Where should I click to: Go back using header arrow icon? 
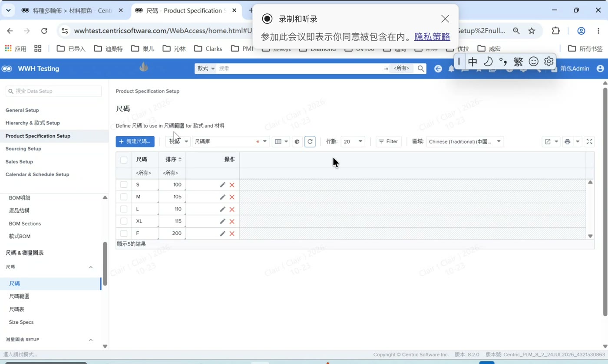[438, 69]
